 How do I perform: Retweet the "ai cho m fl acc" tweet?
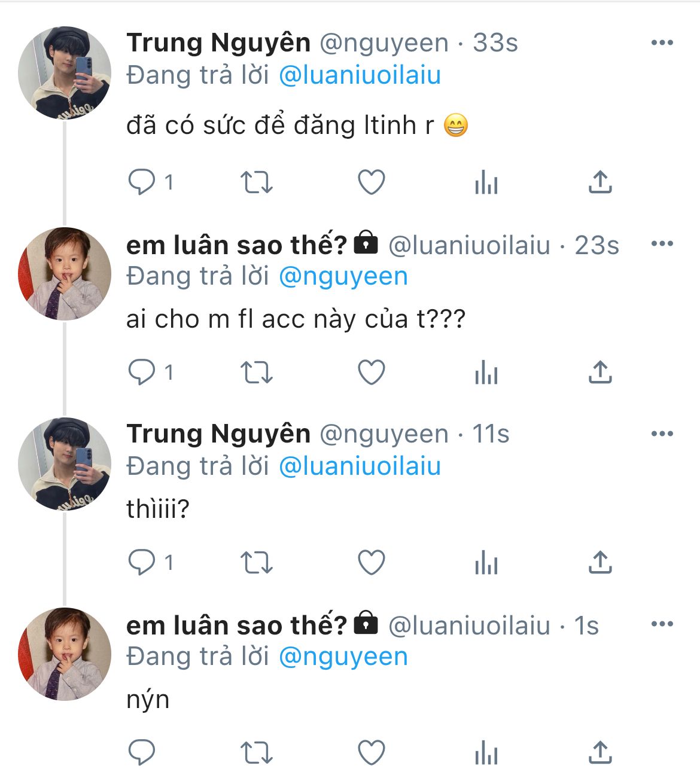256,373
